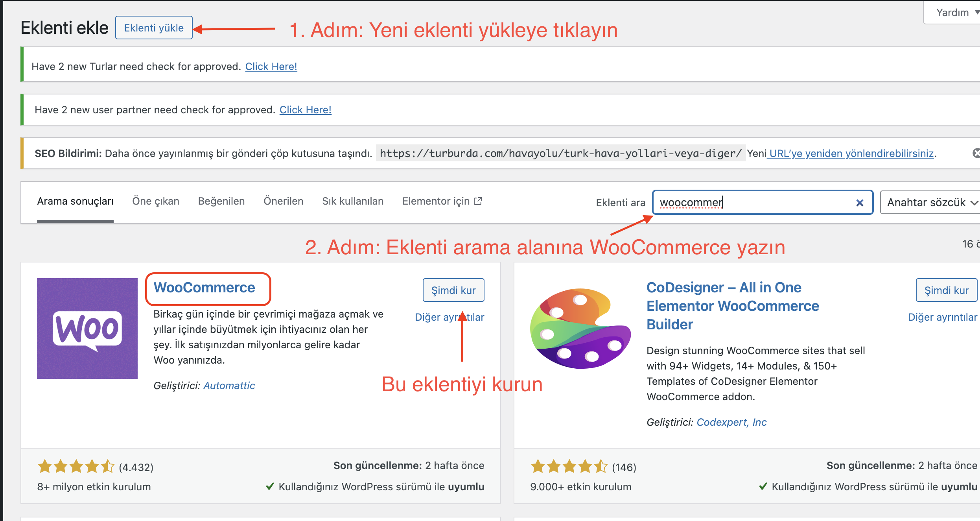The height and width of the screenshot is (521, 980).
Task: Follow the URL'ye yeniden yönlendirebilirsiniz link
Action: (851, 153)
